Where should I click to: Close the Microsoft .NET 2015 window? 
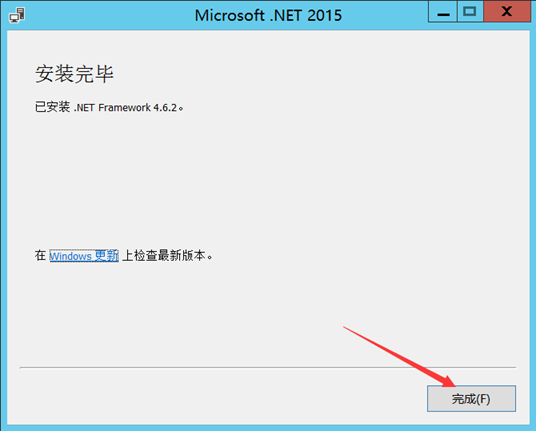(x=507, y=12)
